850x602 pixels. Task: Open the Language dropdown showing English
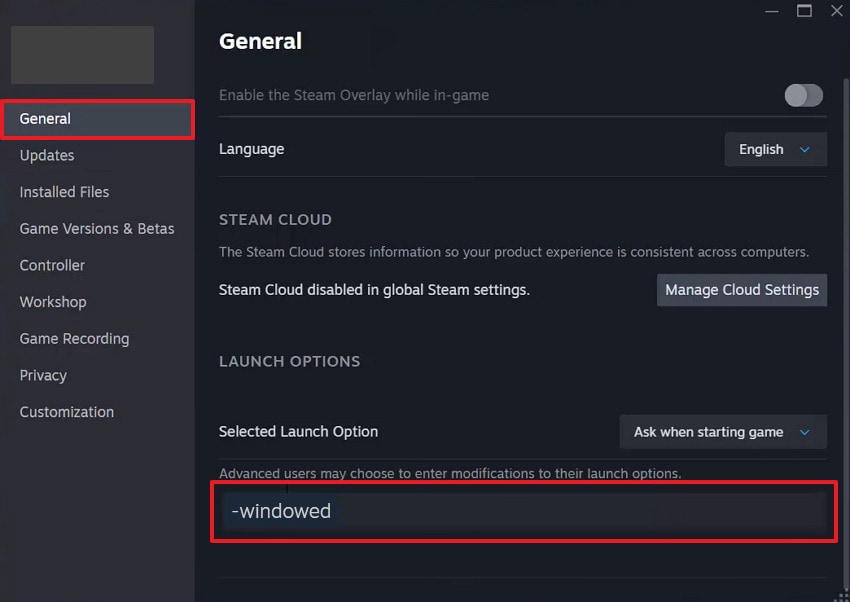775,149
